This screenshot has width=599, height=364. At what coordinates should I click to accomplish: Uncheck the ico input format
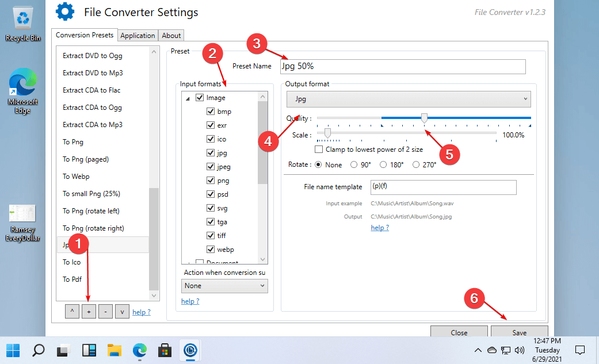point(211,139)
